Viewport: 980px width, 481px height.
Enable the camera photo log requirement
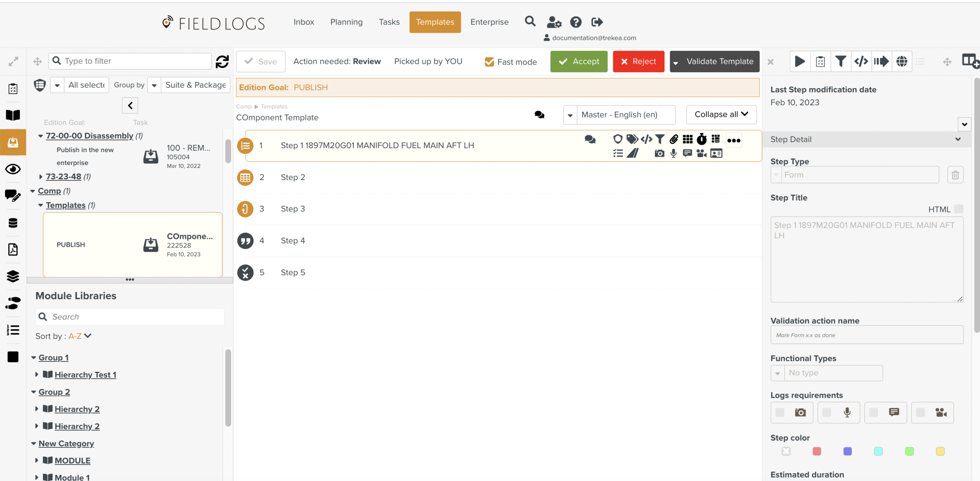click(780, 412)
